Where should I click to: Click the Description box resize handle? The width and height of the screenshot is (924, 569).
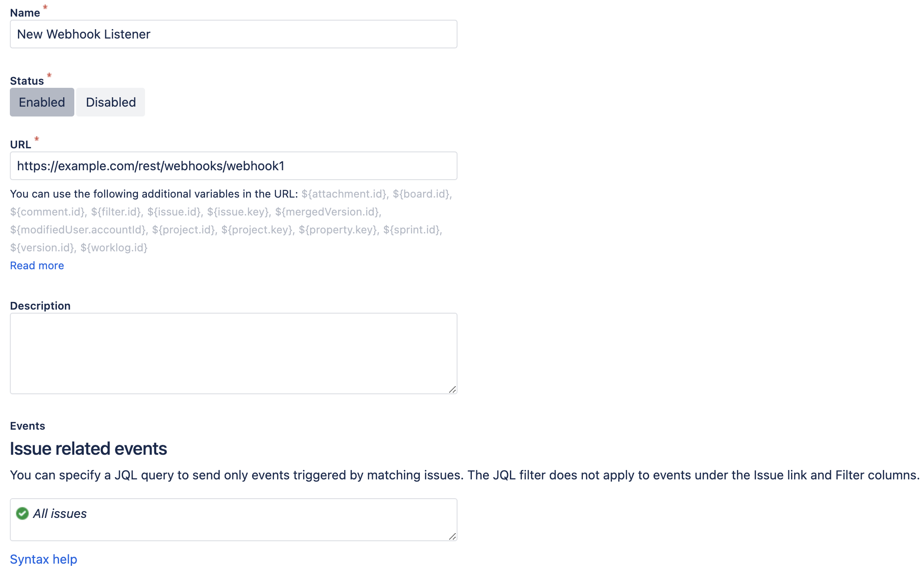pyautogui.click(x=452, y=390)
